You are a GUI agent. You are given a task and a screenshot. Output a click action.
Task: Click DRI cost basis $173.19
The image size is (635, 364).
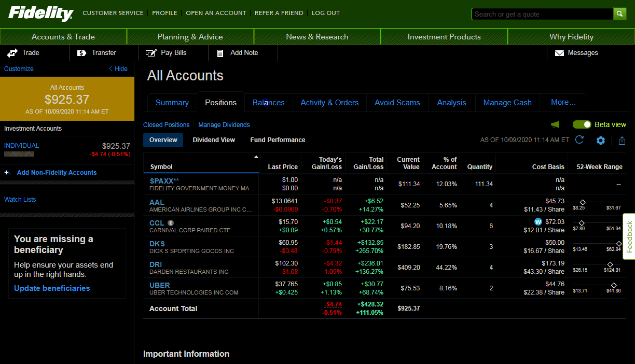click(552, 263)
